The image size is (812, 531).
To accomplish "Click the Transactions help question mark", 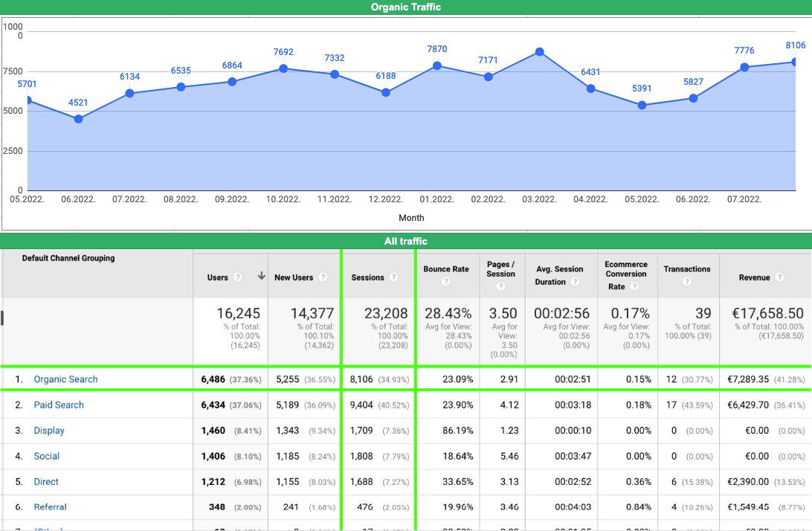I will 687,282.
